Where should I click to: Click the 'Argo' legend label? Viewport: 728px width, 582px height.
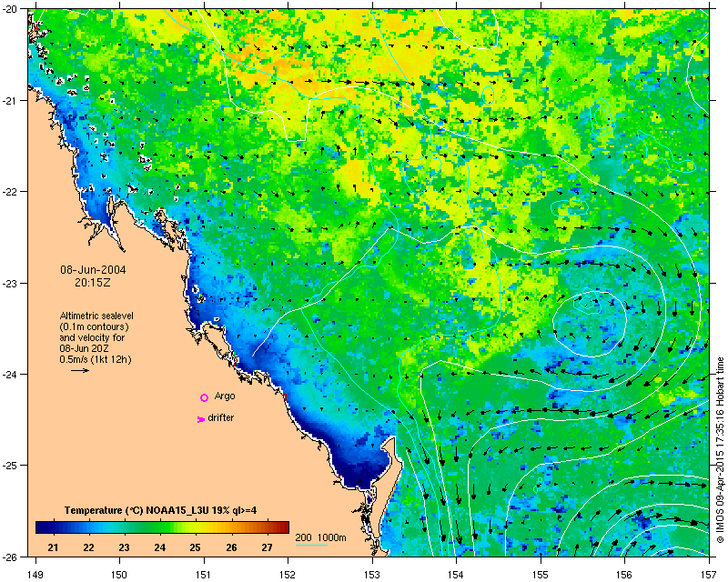tap(225, 396)
